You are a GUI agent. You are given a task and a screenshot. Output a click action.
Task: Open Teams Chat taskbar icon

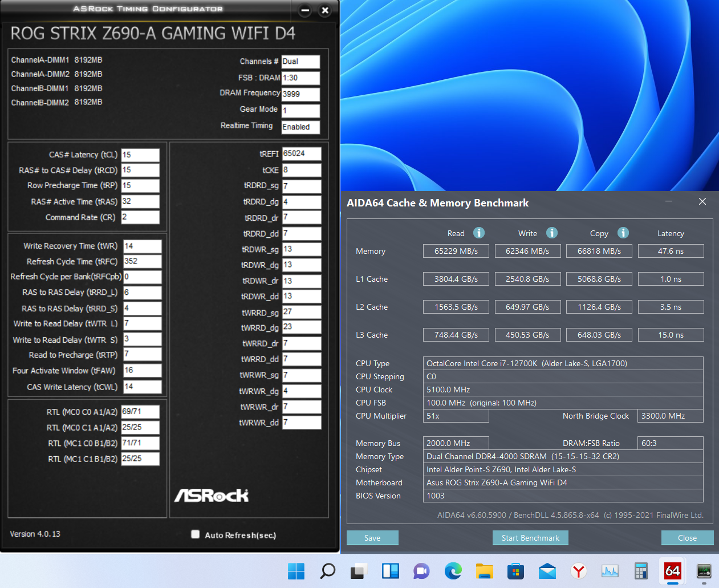coord(421,571)
